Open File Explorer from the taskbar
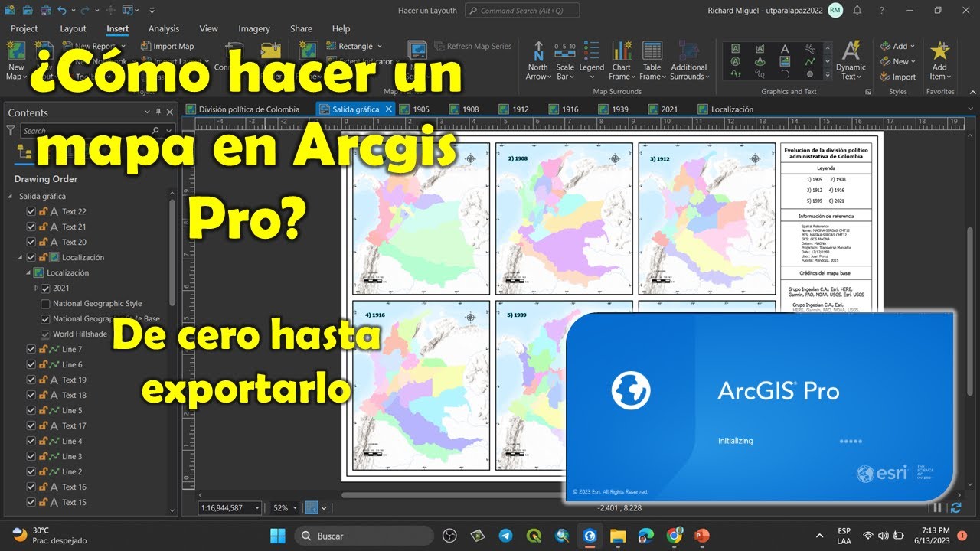980x551 pixels. (618, 536)
